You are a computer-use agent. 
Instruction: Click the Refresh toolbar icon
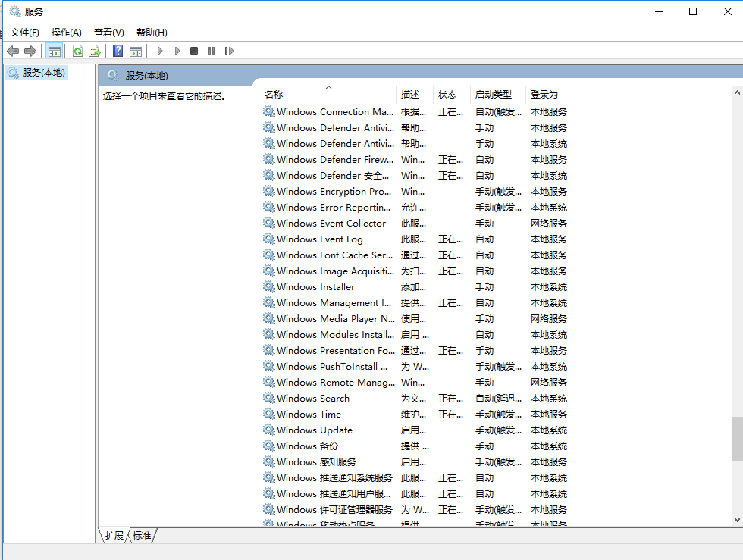click(x=77, y=51)
